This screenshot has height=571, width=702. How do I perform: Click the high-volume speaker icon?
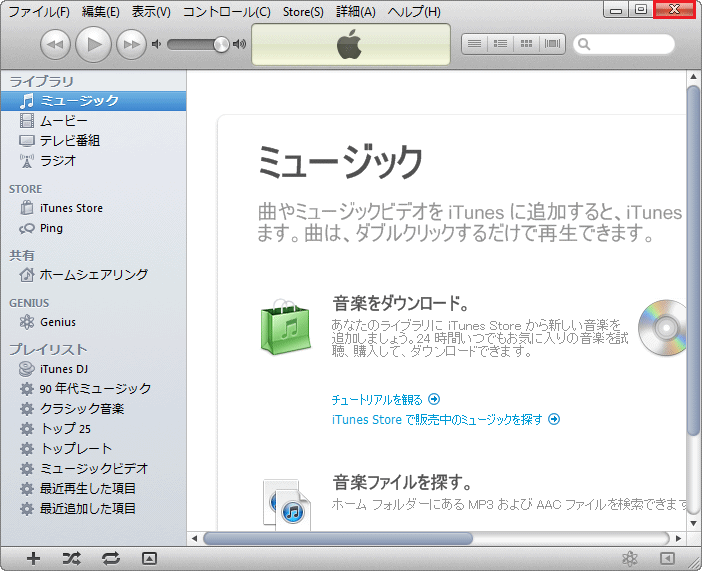[x=240, y=44]
